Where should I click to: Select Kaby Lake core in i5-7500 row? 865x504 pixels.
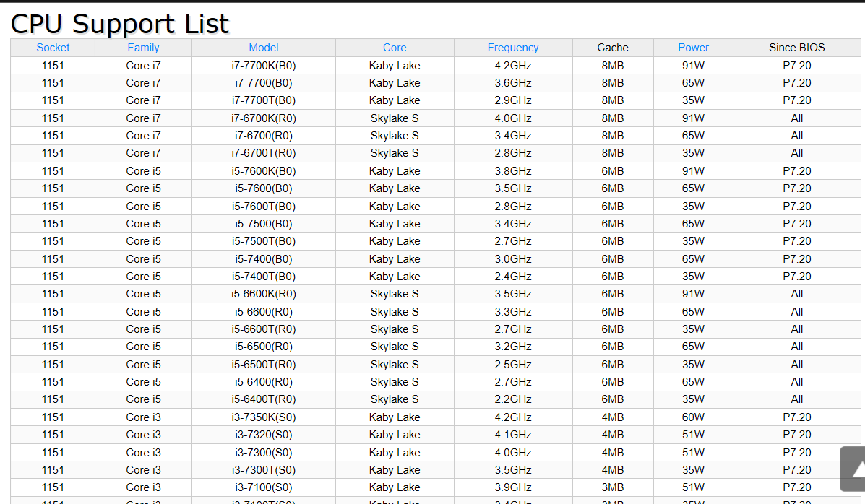(x=395, y=224)
